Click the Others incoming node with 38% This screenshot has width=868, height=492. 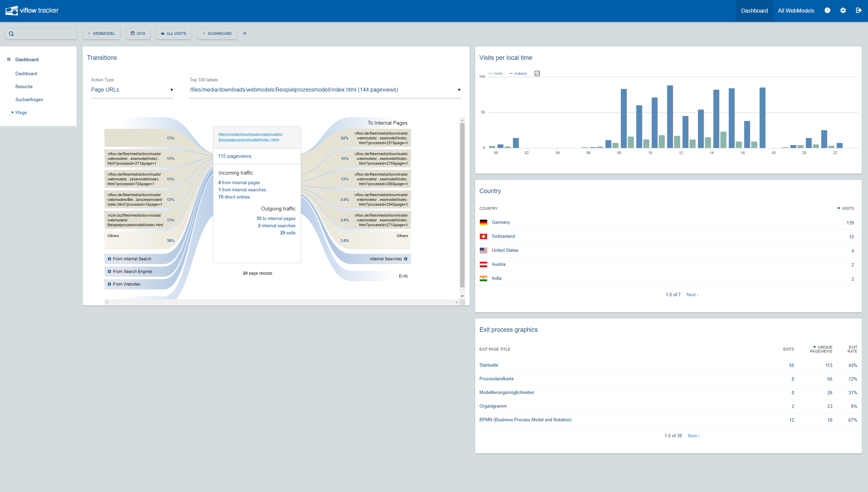point(141,241)
